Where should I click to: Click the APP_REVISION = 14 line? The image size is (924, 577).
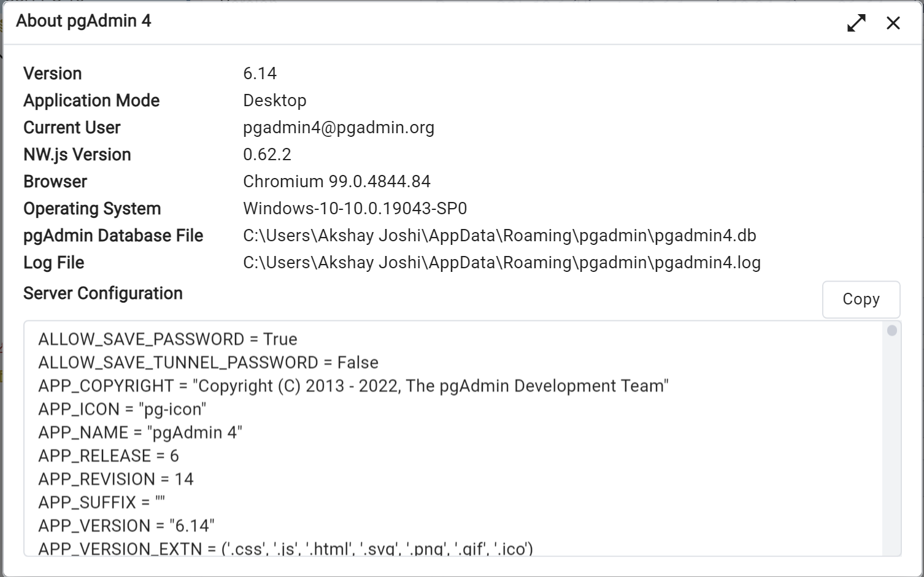[115, 479]
